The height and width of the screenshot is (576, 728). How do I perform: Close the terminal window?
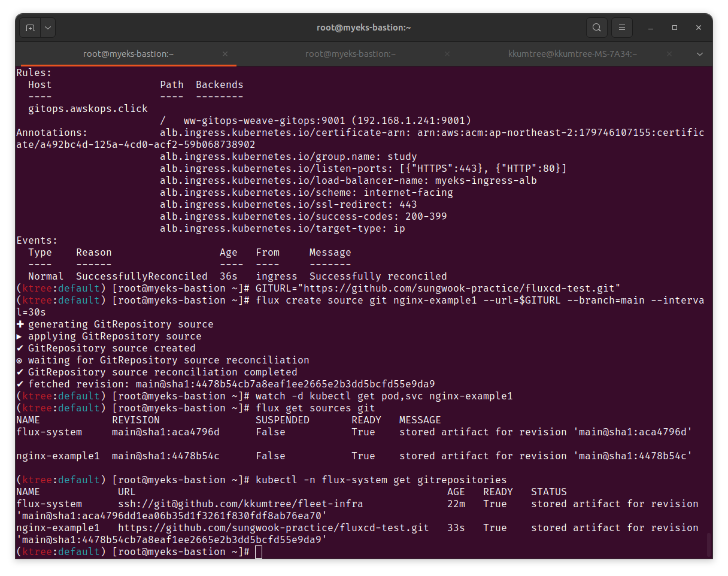(x=699, y=28)
